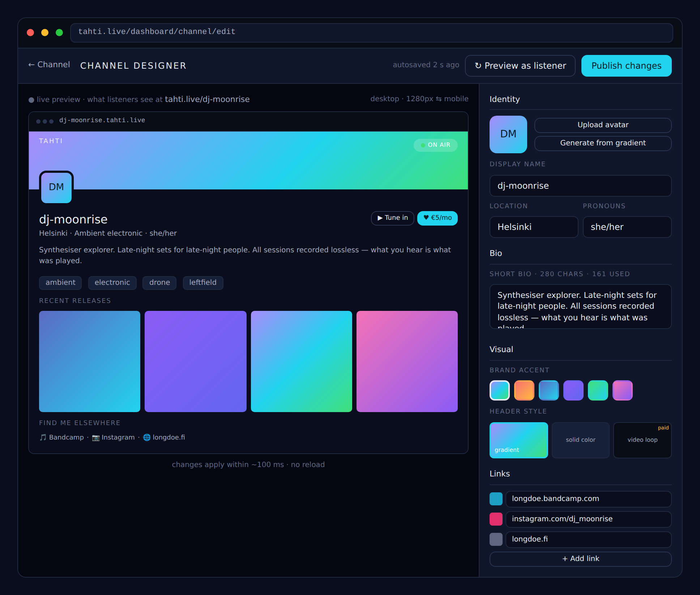The width and height of the screenshot is (700, 595).
Task: Open the third cyan-green release thumbnail
Action: coord(302,361)
